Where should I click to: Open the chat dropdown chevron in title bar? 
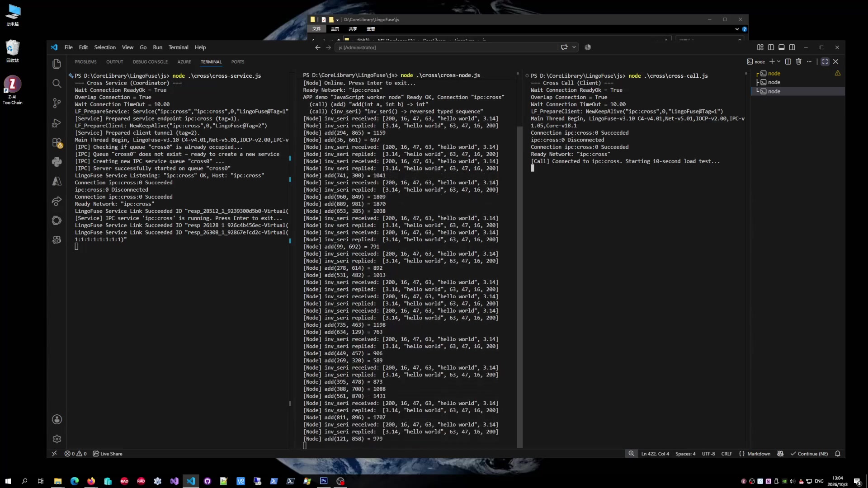click(x=574, y=47)
